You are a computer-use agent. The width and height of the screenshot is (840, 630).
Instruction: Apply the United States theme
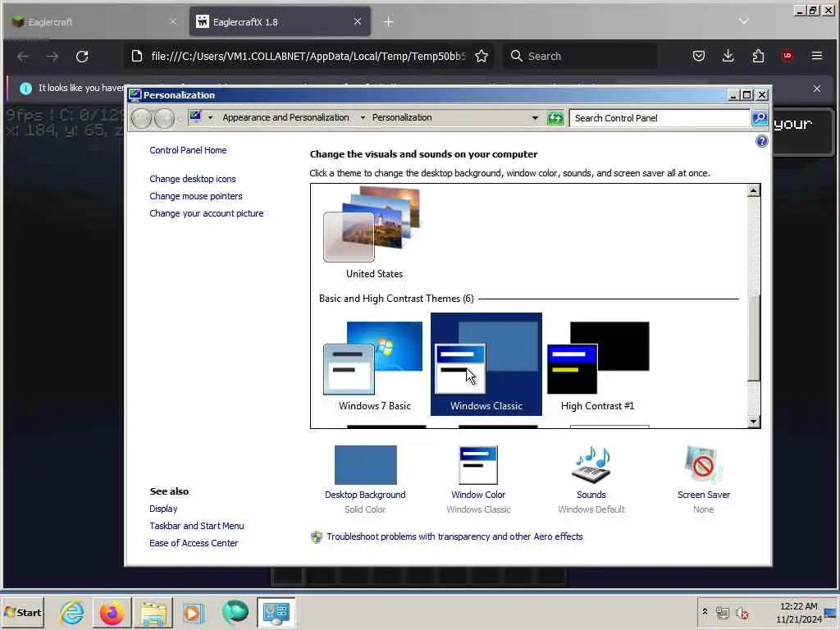tap(374, 232)
